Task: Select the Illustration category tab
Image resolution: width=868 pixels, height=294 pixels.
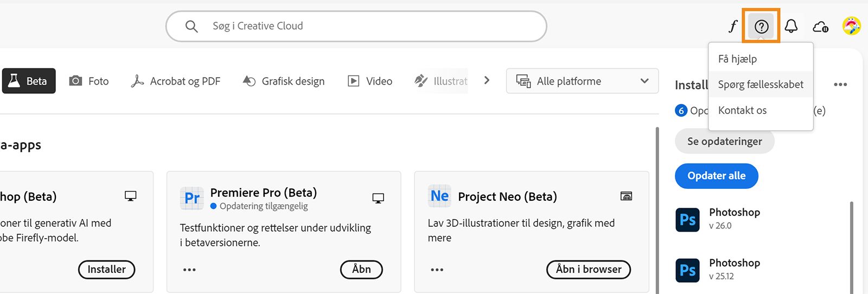Action: [x=441, y=81]
